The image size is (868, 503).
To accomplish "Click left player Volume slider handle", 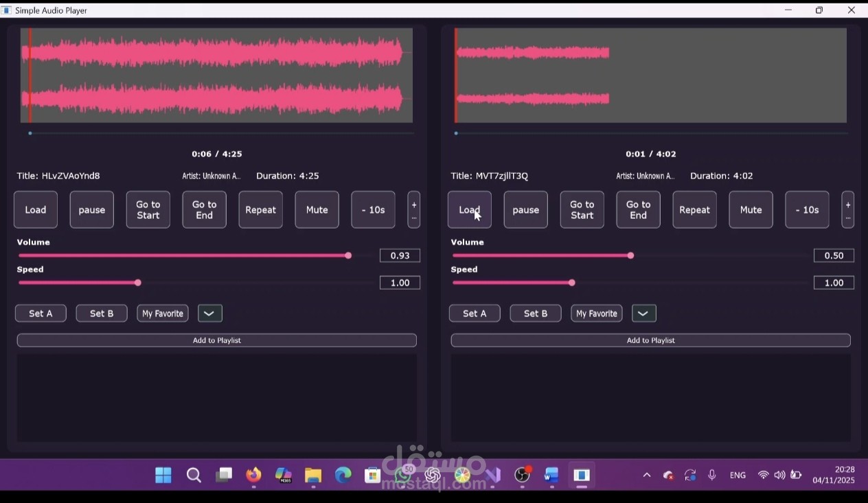I will (x=348, y=255).
